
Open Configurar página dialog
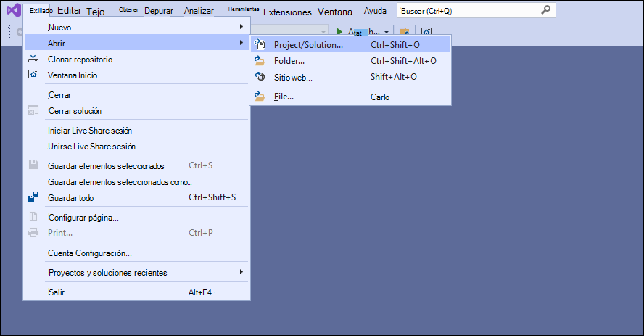click(137, 217)
